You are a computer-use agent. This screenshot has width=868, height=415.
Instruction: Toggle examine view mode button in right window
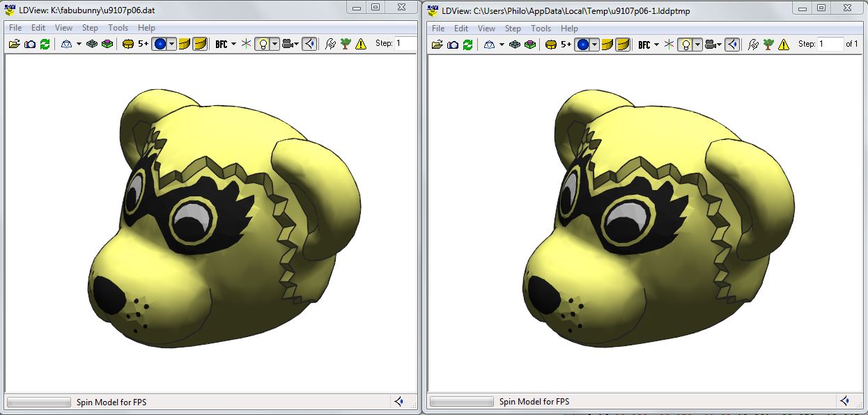pyautogui.click(x=732, y=45)
